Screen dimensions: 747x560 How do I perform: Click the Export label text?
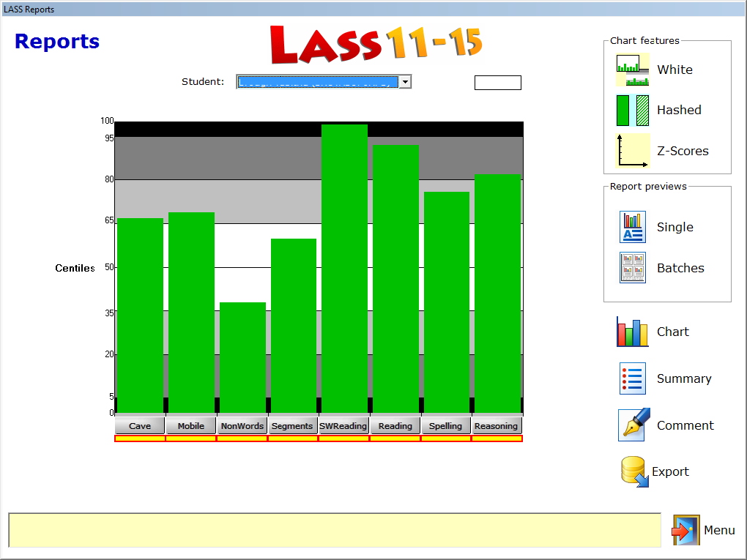point(670,471)
